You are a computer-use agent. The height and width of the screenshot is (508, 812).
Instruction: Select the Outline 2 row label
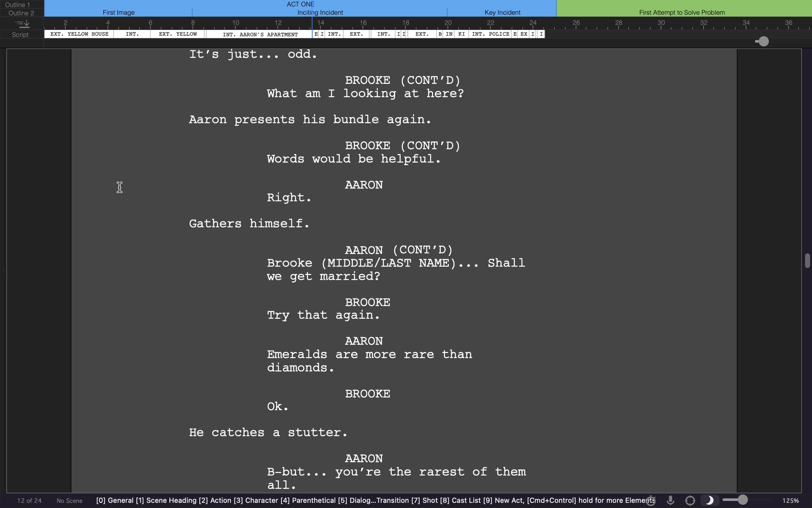click(x=21, y=13)
